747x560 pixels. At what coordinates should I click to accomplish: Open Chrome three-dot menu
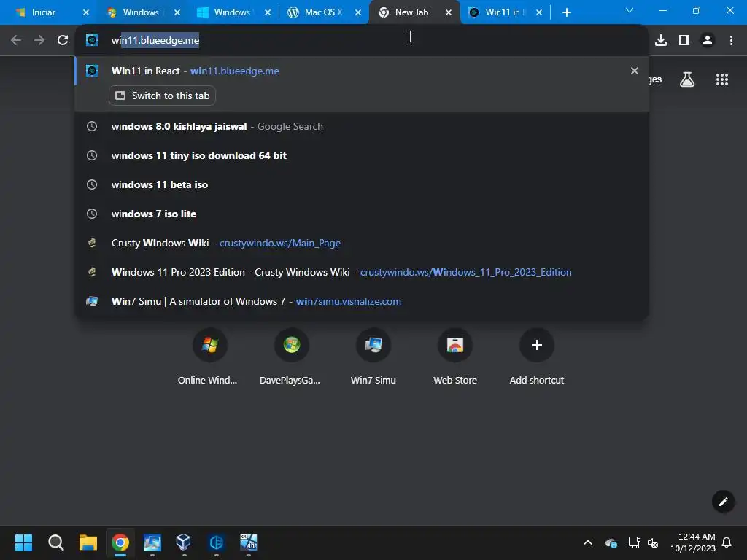coord(731,41)
